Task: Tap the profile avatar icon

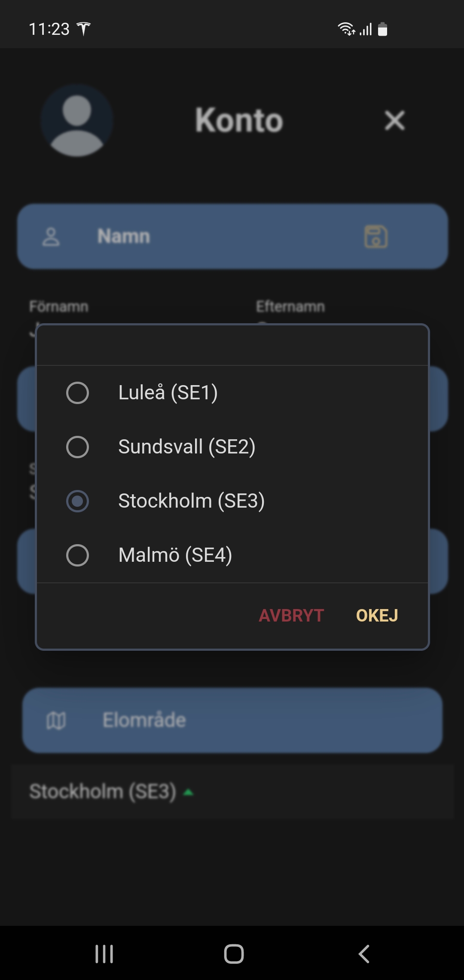Action: point(77,121)
